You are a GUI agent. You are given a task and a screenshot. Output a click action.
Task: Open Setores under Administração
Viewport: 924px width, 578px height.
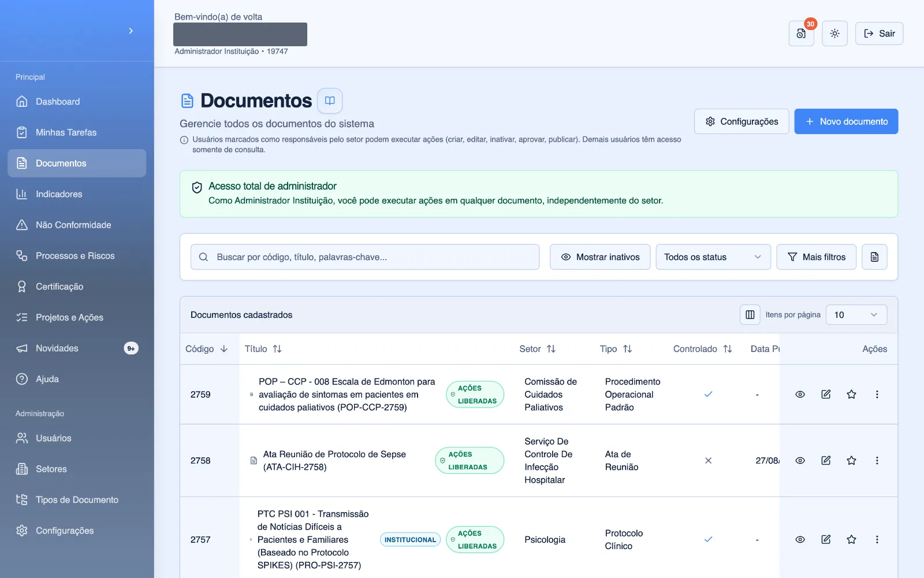(x=77, y=469)
